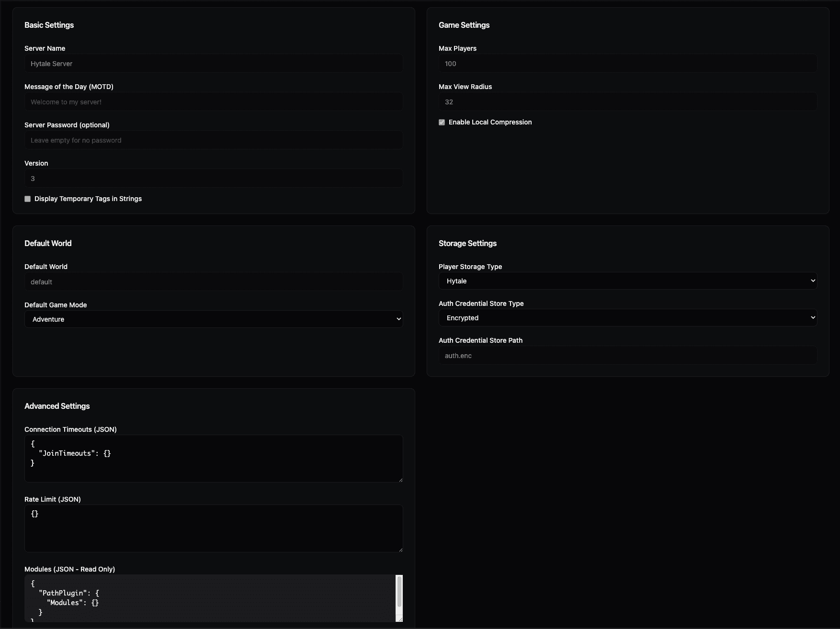The height and width of the screenshot is (629, 840).
Task: Click the Default World text field
Action: 214,281
